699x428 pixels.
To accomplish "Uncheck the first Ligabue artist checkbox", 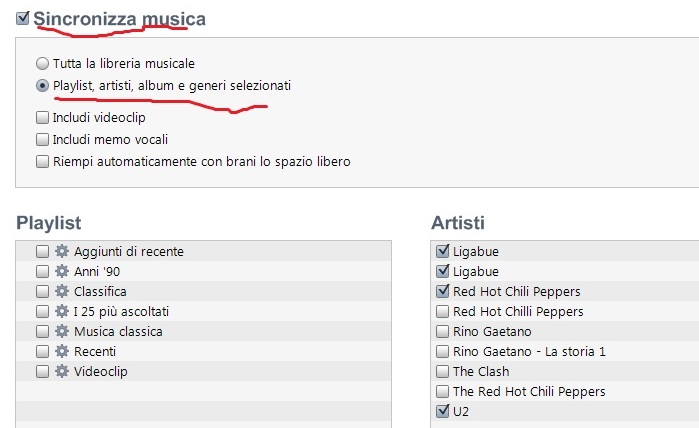I will pyautogui.click(x=442, y=251).
